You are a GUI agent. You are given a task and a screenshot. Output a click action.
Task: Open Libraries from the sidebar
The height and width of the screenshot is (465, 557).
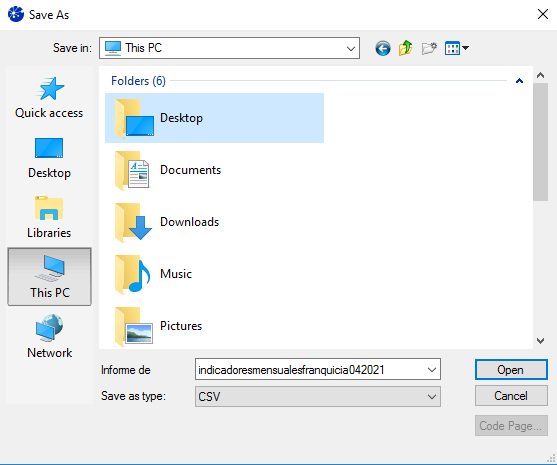pos(49,217)
